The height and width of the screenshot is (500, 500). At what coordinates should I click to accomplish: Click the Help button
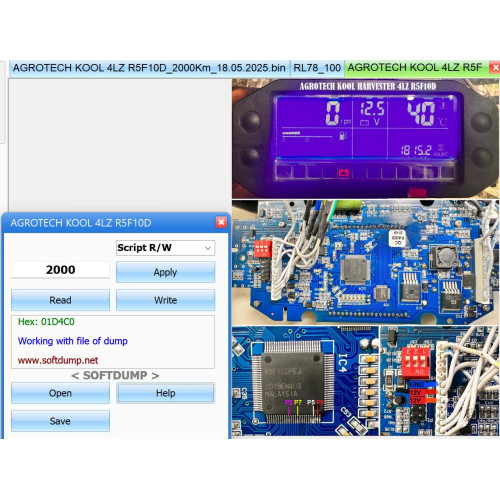click(165, 393)
